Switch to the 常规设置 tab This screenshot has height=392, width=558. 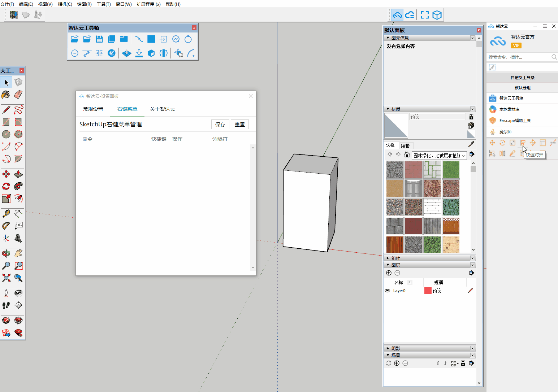click(x=93, y=109)
